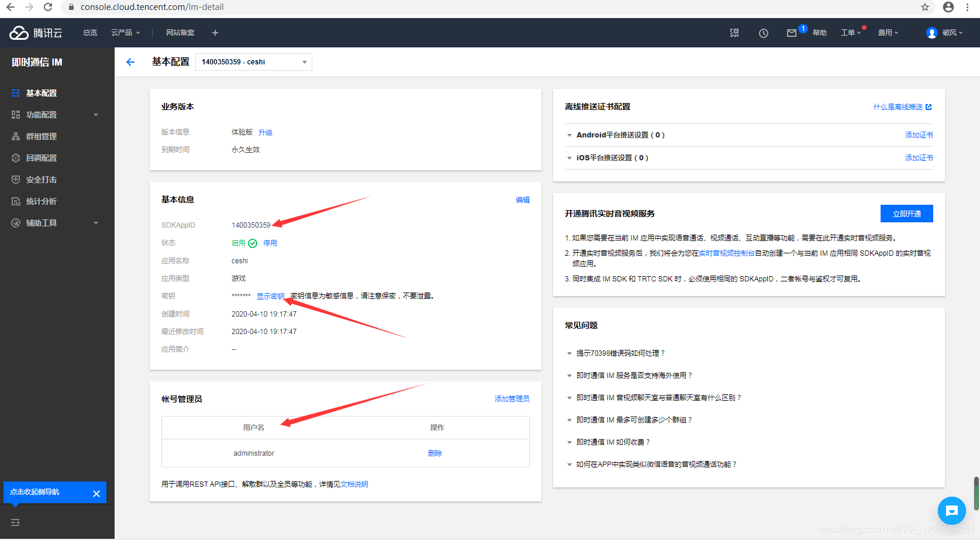980x540 pixels.
Task: Open the chat support floating button
Action: click(952, 511)
